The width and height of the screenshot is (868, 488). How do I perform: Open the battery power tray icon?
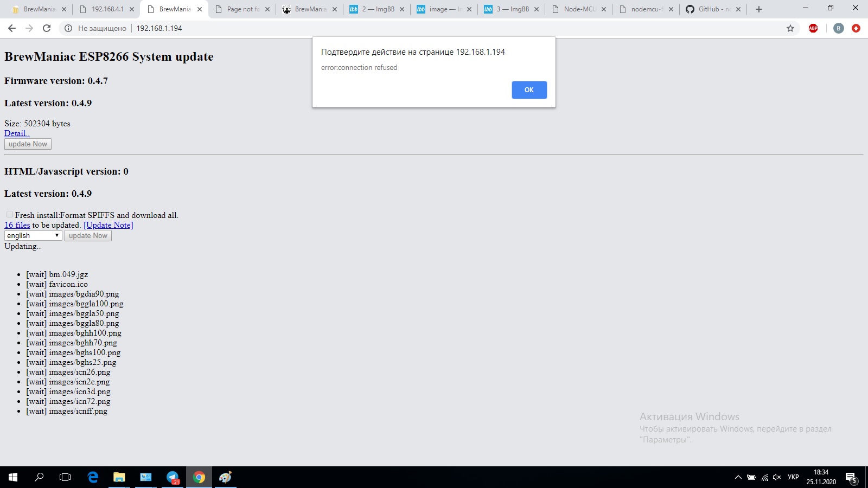coord(751,477)
